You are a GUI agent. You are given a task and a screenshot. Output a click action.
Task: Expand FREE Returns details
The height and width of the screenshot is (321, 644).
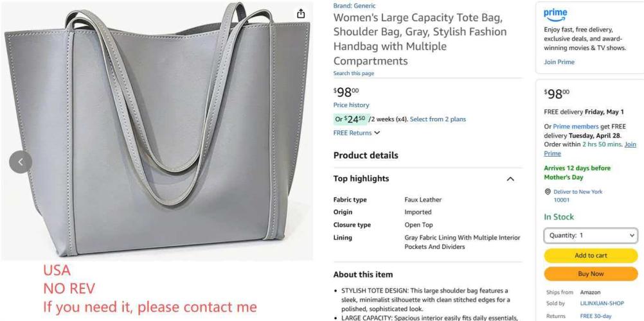pos(357,133)
